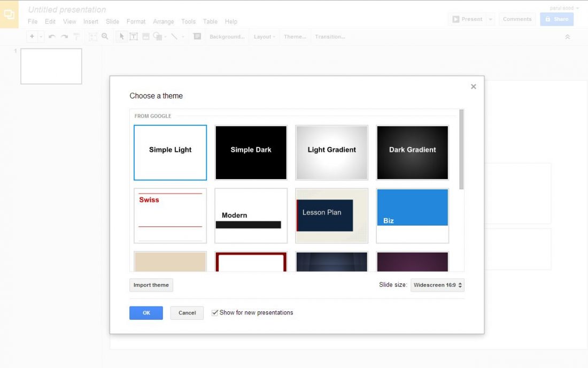Cancel the theme selection
Screen dimensions: 588x368
click(187, 313)
